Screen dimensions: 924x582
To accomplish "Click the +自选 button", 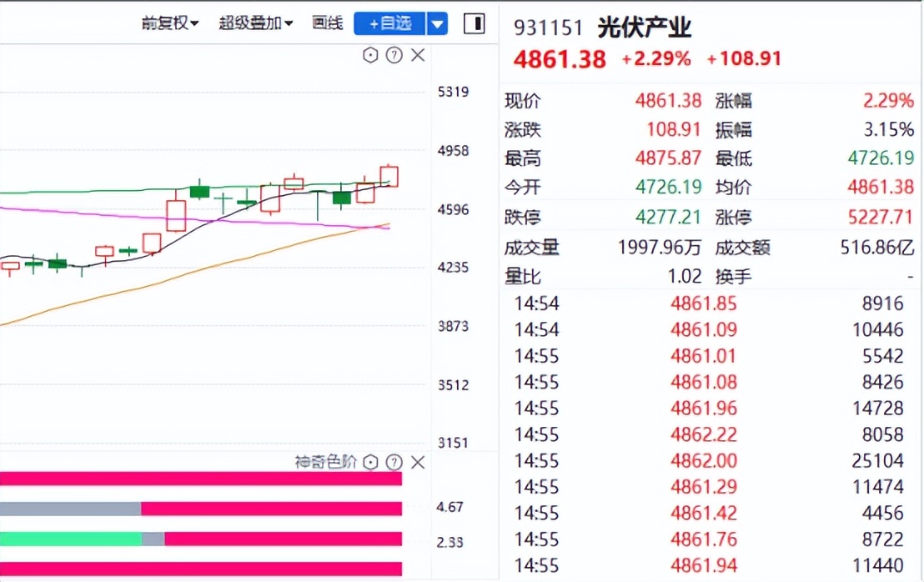I will click(x=389, y=23).
